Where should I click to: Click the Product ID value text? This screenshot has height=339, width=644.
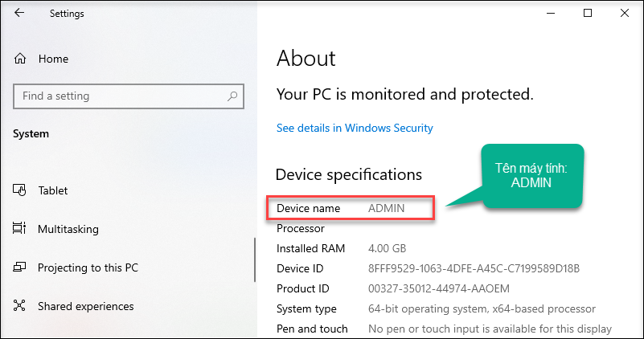(x=439, y=288)
